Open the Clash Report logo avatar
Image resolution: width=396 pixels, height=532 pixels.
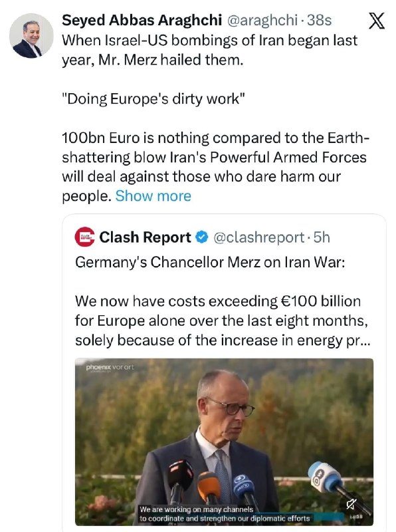pyautogui.click(x=85, y=237)
